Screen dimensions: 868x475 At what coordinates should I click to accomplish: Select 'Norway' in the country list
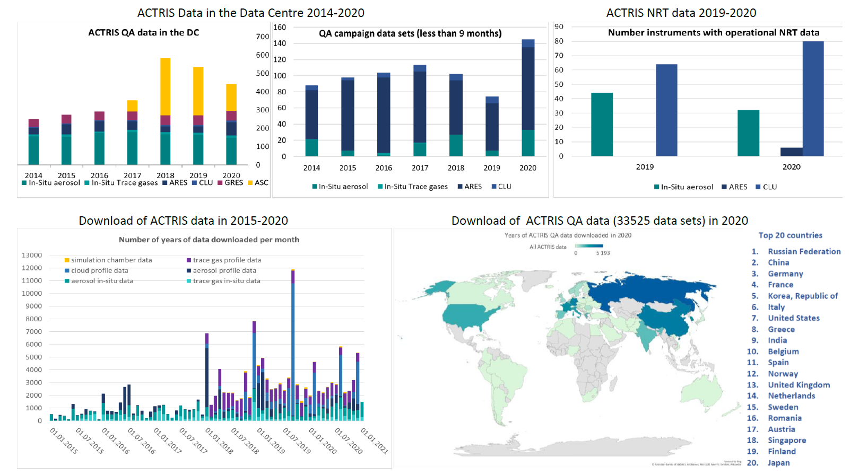(783, 374)
